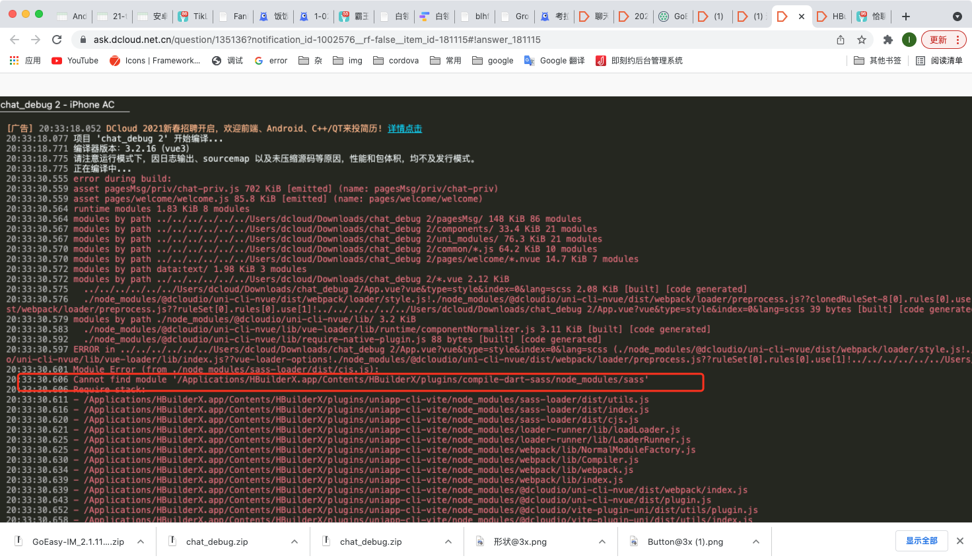The image size is (972, 560).
Task: Click the 显示全部 button
Action: (921, 541)
